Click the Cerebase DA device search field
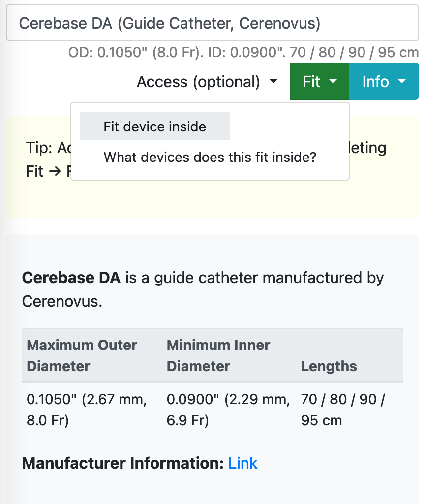The height and width of the screenshot is (504, 425). pyautogui.click(x=212, y=23)
